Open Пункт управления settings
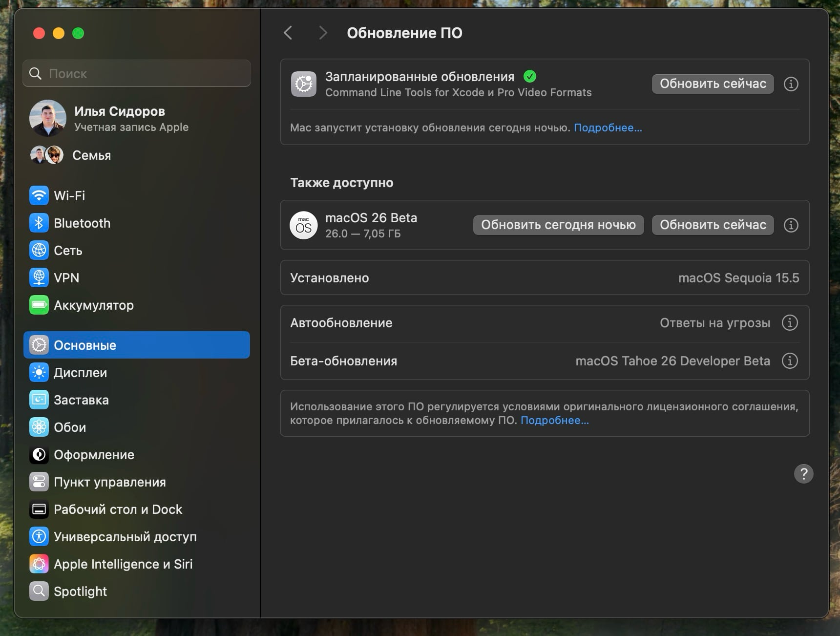Image resolution: width=840 pixels, height=636 pixels. point(109,482)
